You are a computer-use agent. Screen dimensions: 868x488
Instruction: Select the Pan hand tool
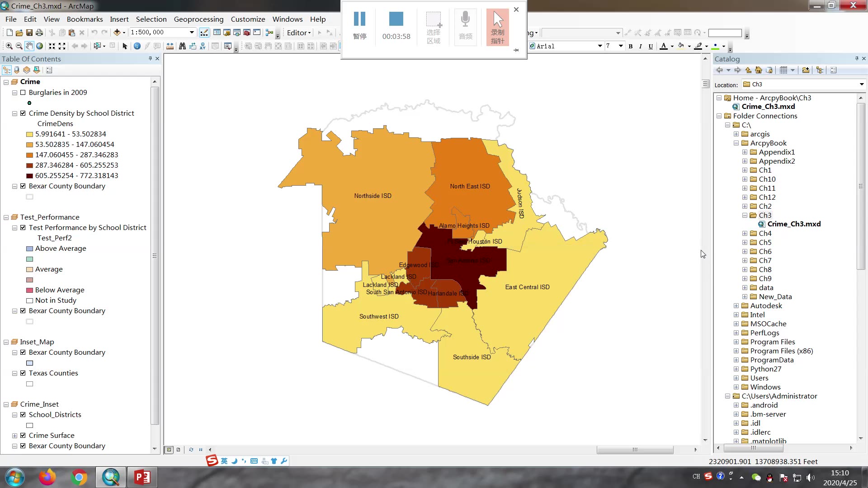tap(29, 46)
